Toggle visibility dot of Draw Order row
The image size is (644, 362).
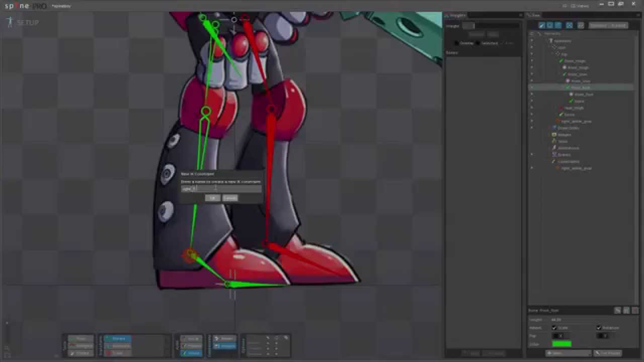[532, 128]
